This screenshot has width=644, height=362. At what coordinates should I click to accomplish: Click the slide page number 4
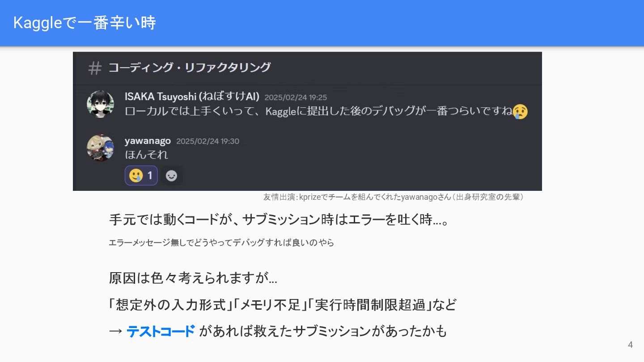tap(631, 345)
